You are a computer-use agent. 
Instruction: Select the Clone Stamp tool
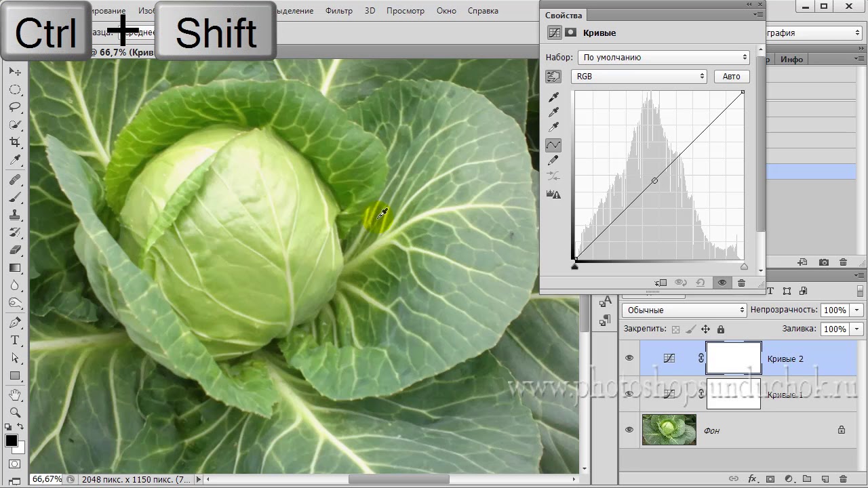coord(15,215)
